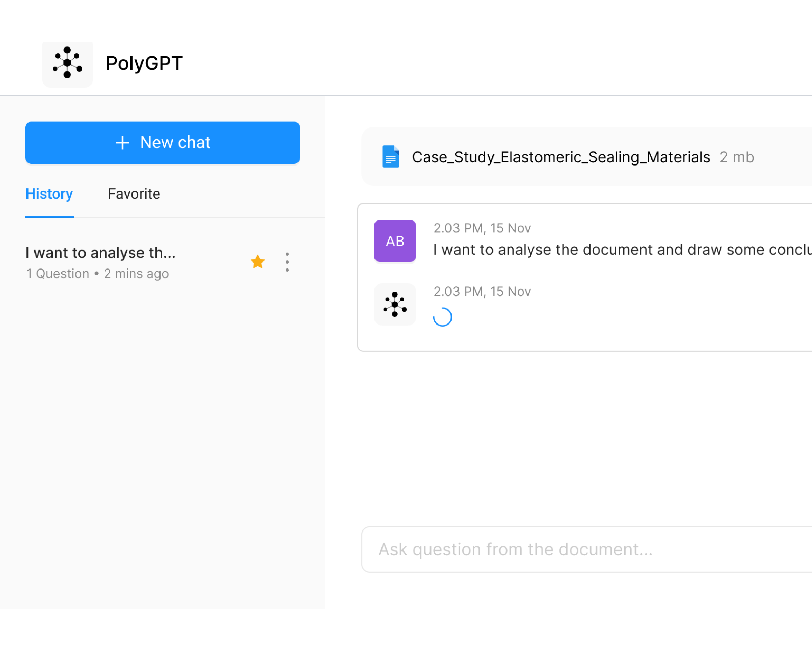Open the 'I want to analyse th...' chat

click(100, 253)
